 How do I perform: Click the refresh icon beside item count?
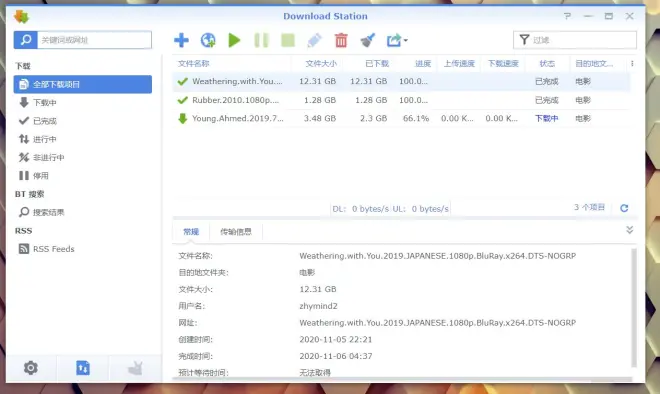[x=624, y=208]
